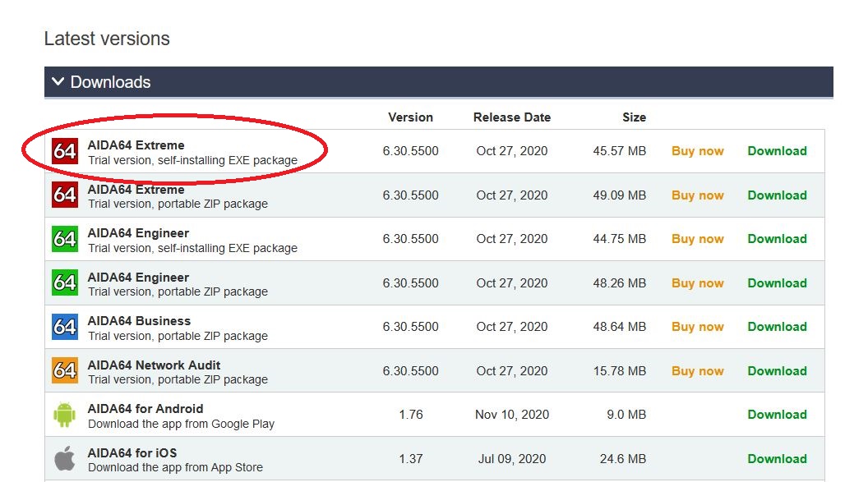Viewport: 868px width, 482px height.
Task: Select AIDA64 Extreme title in EXE package row
Action: pos(136,145)
